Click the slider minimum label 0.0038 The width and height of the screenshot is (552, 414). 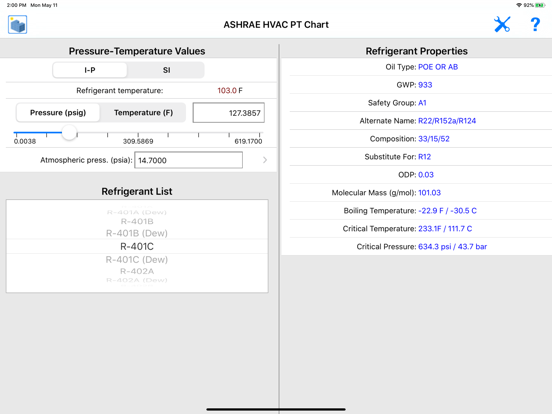click(25, 141)
